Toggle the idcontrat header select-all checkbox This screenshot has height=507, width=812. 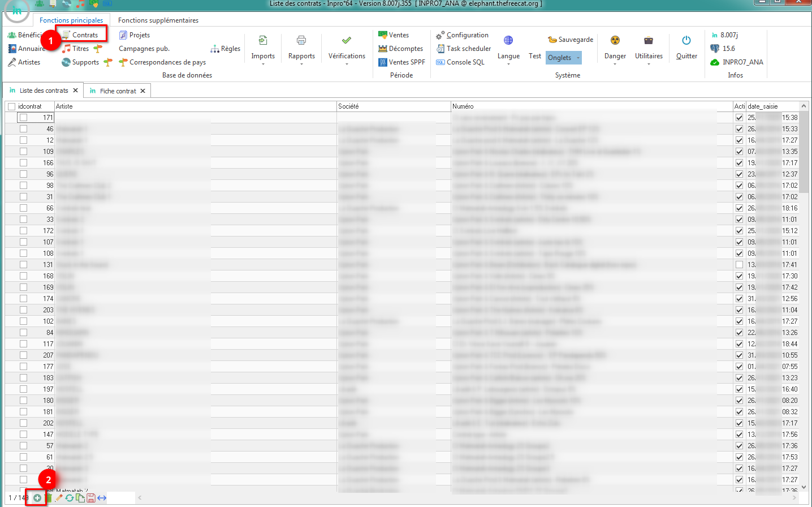[x=11, y=106]
